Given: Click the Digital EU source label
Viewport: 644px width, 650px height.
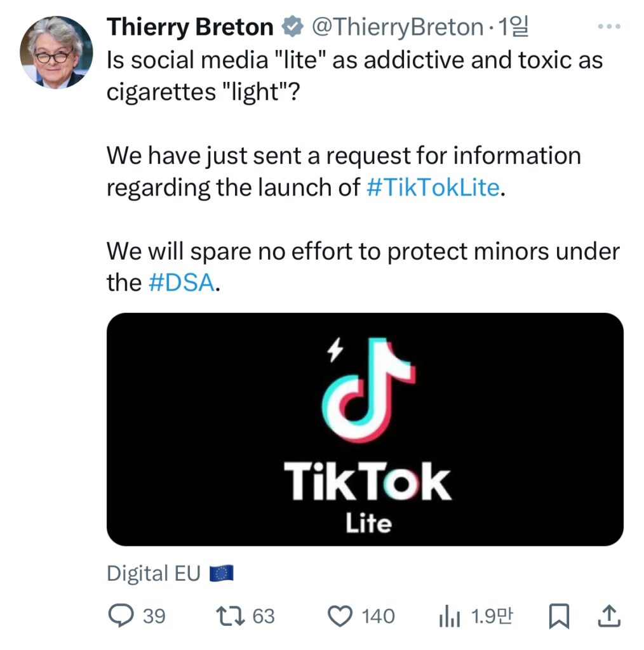Looking at the screenshot, I should click(x=154, y=573).
